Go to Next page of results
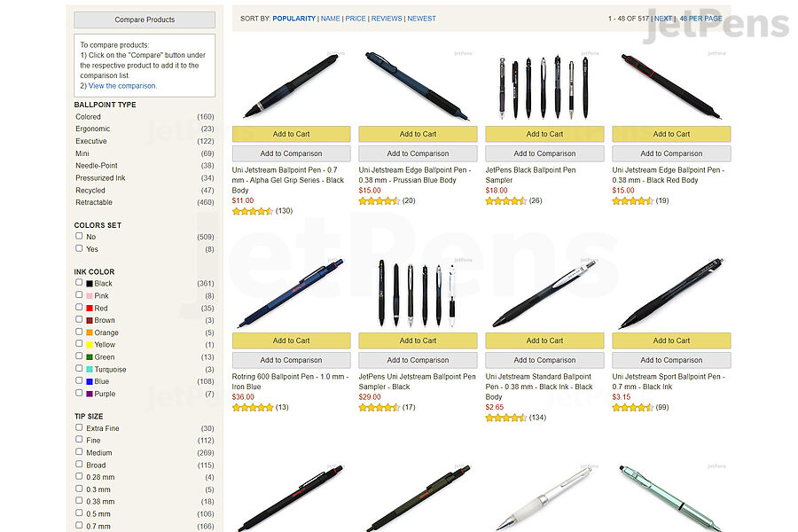This screenshot has height=532, width=798. 662,19
